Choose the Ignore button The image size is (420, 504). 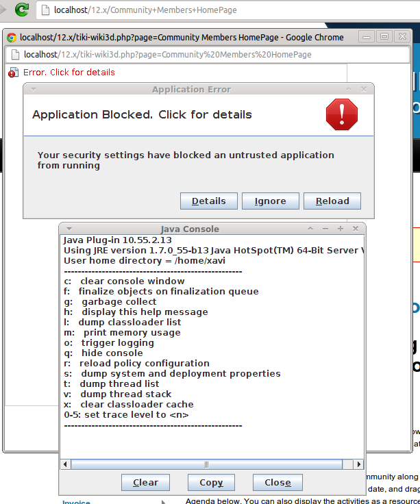coord(271,201)
